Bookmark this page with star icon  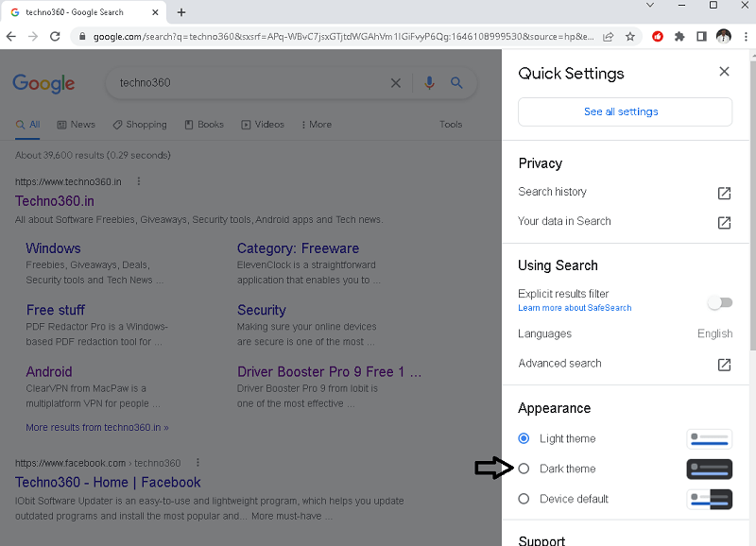click(x=630, y=36)
